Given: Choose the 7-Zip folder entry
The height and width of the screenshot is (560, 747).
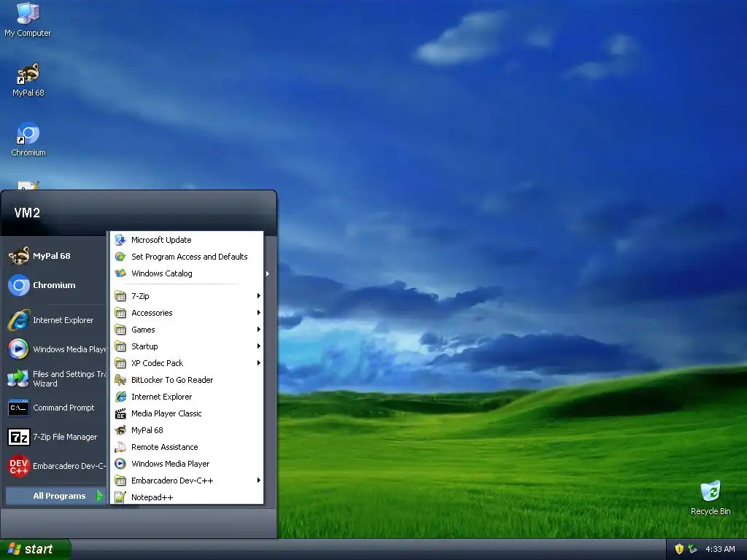Looking at the screenshot, I should coord(187,296).
